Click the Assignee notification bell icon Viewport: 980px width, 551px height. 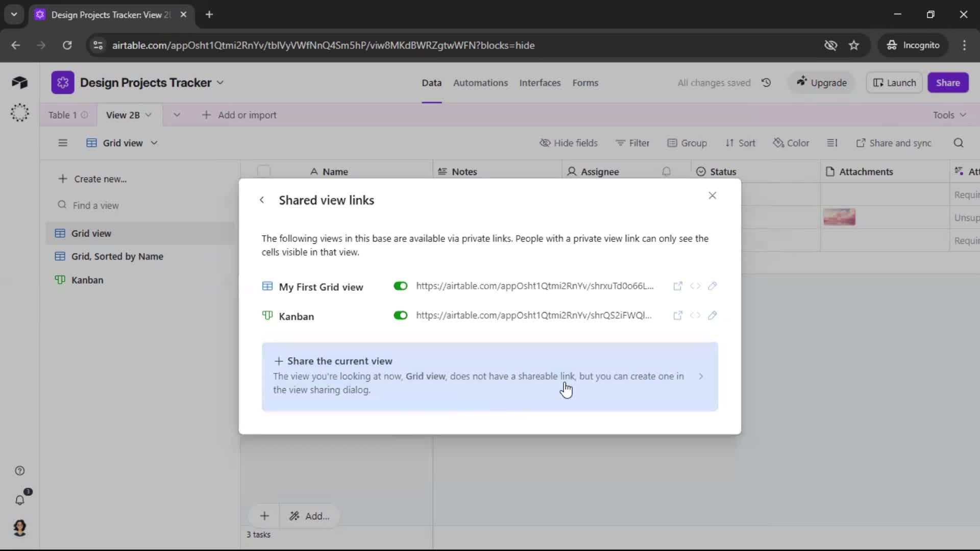pyautogui.click(x=666, y=172)
